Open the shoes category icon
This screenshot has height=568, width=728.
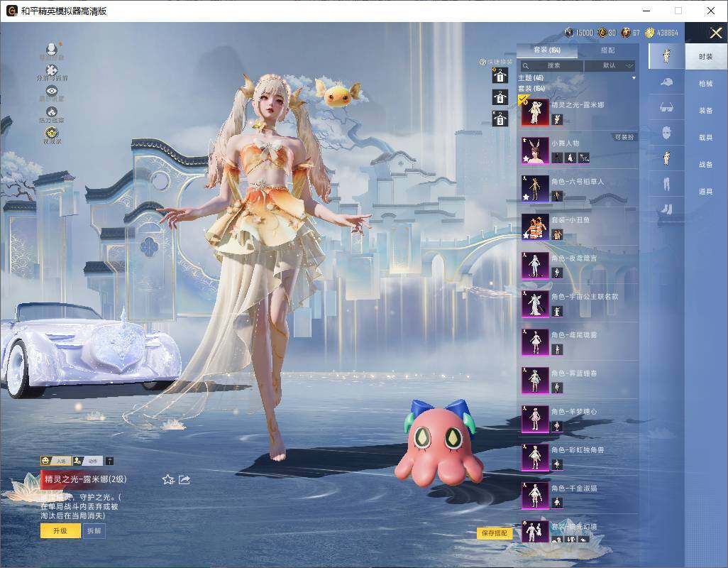(666, 210)
